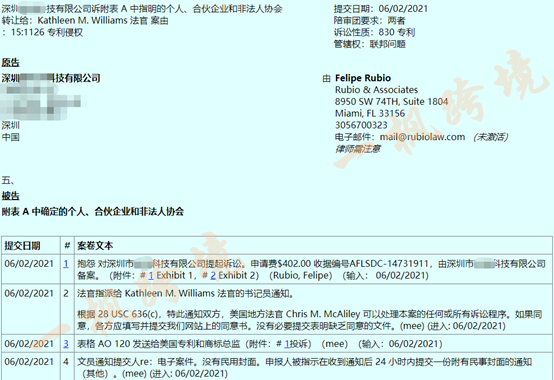Select attorney name Felipe Rubio

[363, 78]
